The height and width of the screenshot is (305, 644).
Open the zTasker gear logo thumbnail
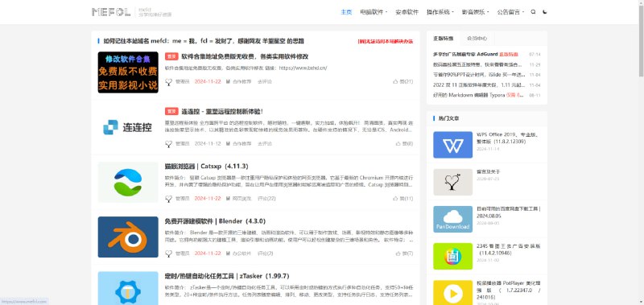pos(128,288)
